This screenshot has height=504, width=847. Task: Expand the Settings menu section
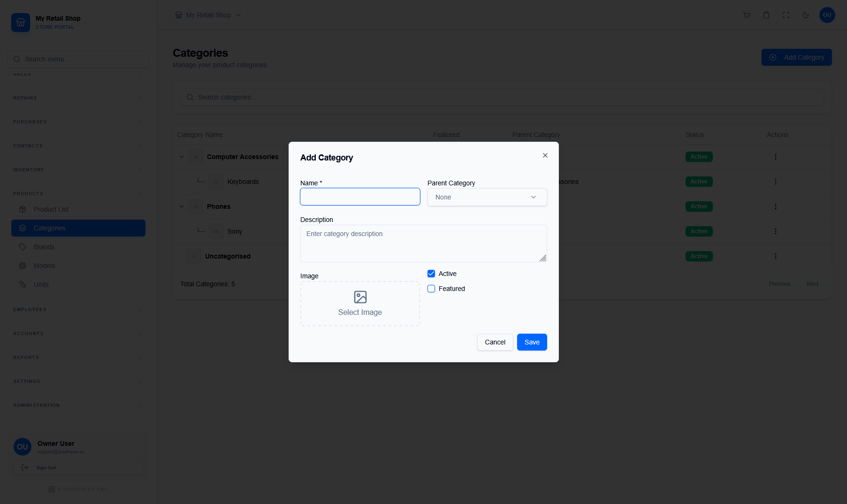[x=78, y=382]
